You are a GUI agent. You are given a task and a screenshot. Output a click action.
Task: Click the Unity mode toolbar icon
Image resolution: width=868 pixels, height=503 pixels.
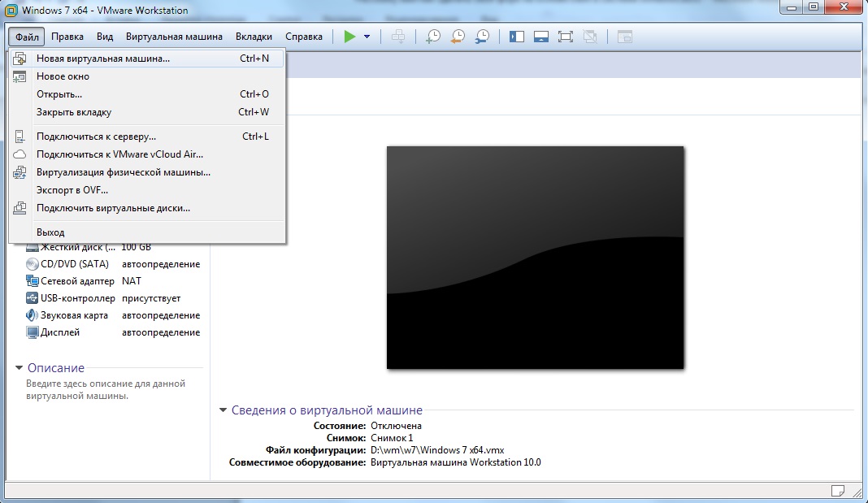tap(590, 37)
